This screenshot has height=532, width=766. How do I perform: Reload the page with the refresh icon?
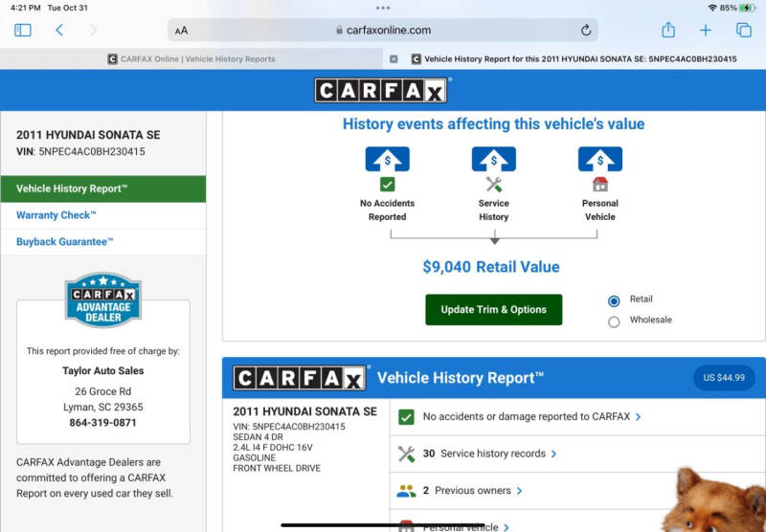(586, 31)
